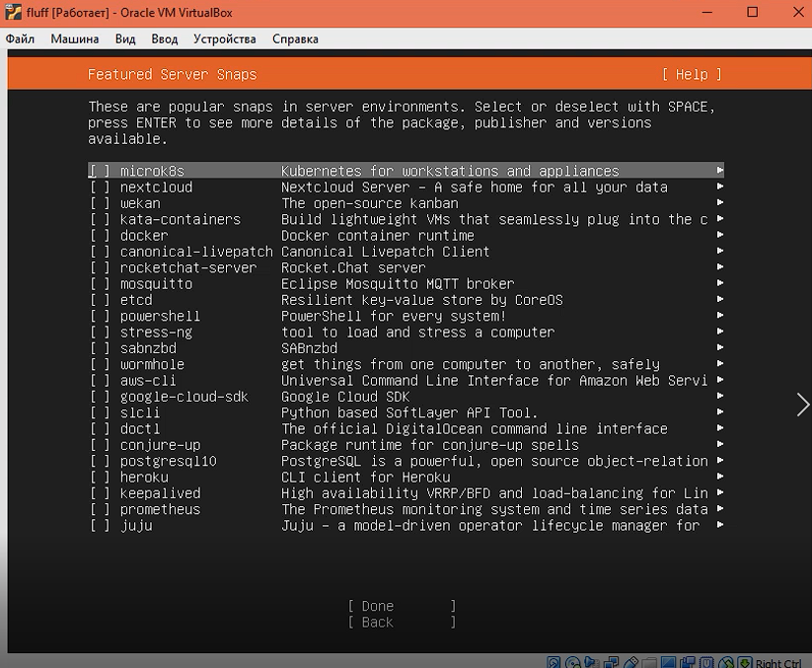Viewport: 812px width, 668px height.
Task: Click the VirtualBox icon in the title bar
Action: click(13, 13)
